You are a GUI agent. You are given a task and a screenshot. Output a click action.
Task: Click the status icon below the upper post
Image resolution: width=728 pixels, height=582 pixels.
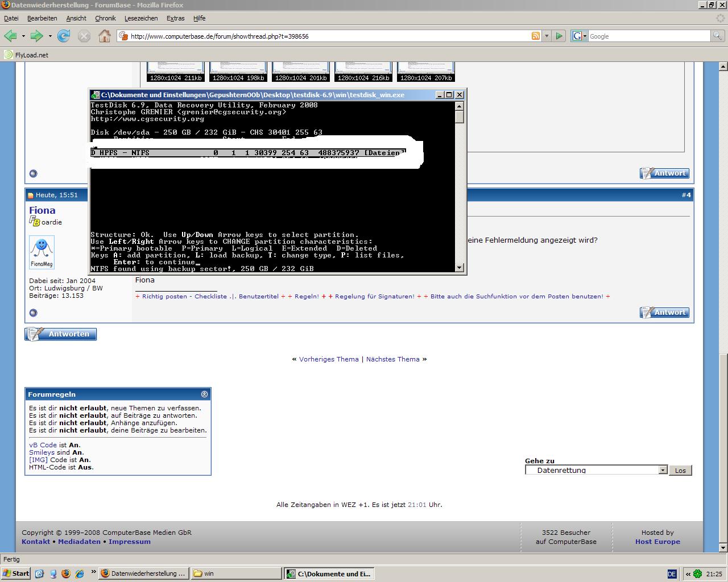[x=33, y=173]
